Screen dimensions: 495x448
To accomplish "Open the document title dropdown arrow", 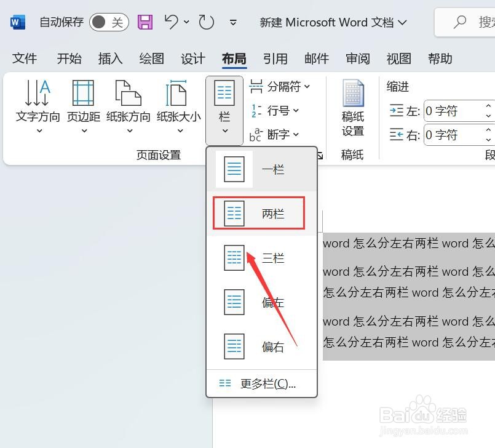I will (x=403, y=22).
